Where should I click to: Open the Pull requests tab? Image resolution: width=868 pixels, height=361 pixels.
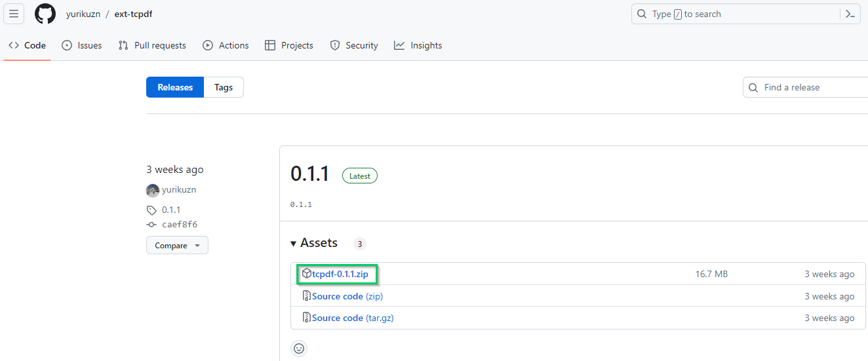tap(152, 45)
